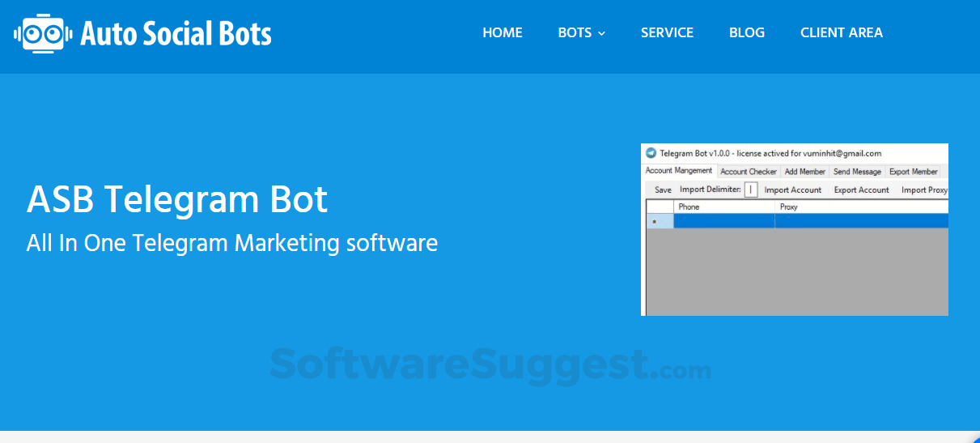
Task: Click the Auto Social Bots robot logo icon
Action: 44,33
